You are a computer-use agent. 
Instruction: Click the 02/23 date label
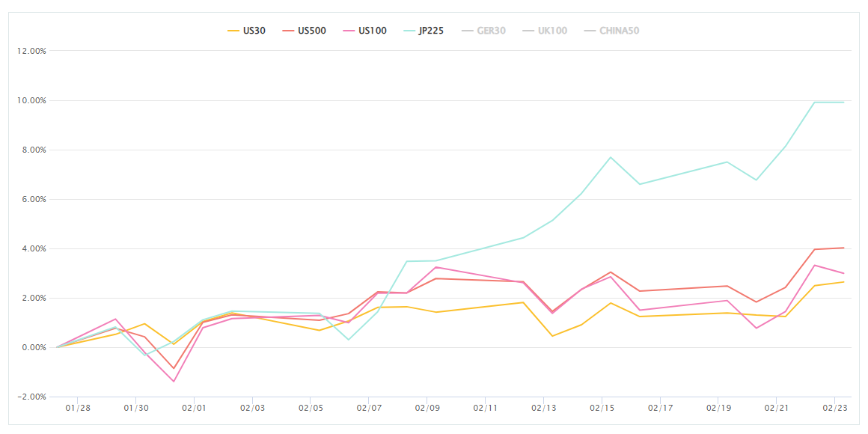click(835, 409)
